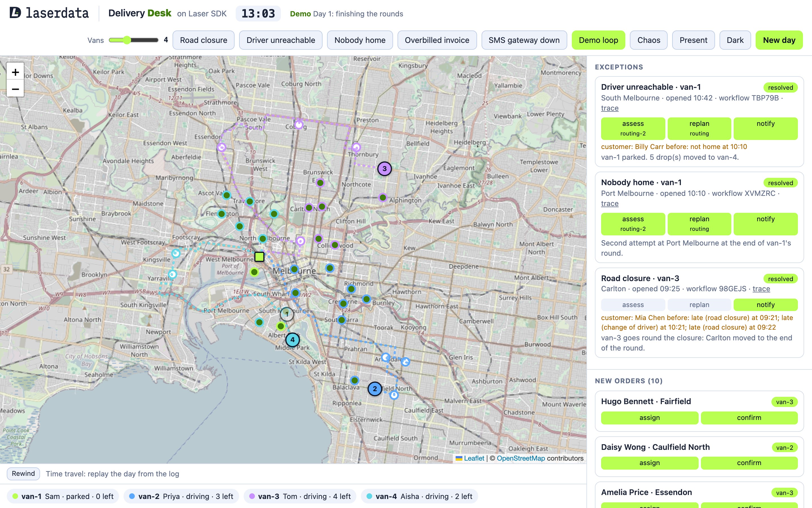Click the green depot square marker
812x508 pixels.
tap(259, 257)
